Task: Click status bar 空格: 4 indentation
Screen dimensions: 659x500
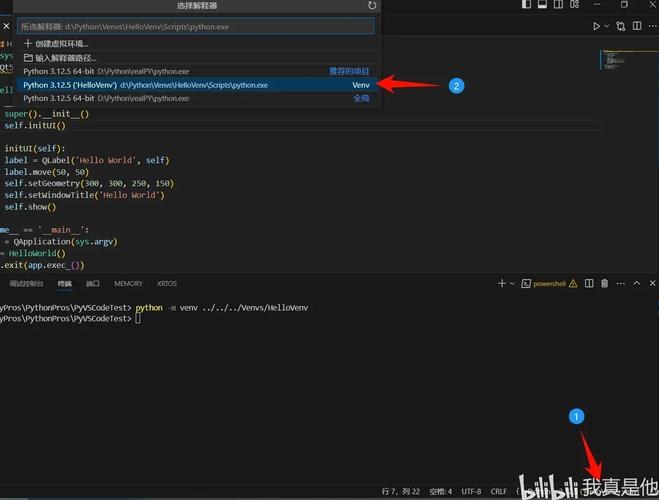Action: tap(440, 491)
